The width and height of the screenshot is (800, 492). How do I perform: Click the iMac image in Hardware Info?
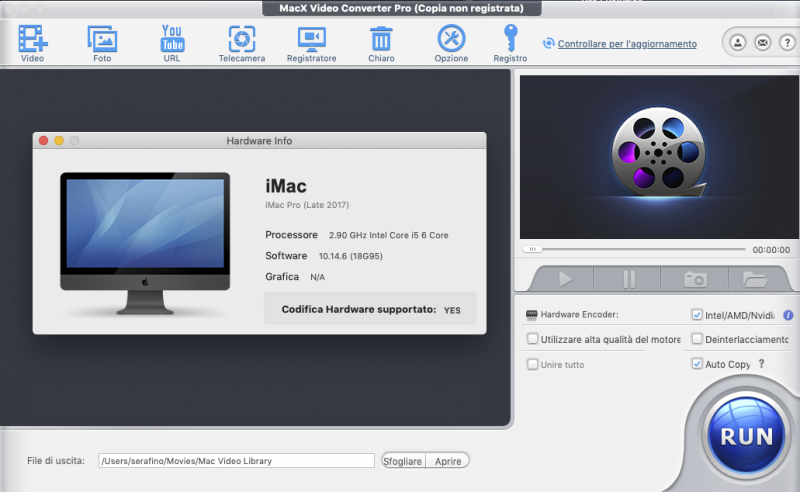145,242
